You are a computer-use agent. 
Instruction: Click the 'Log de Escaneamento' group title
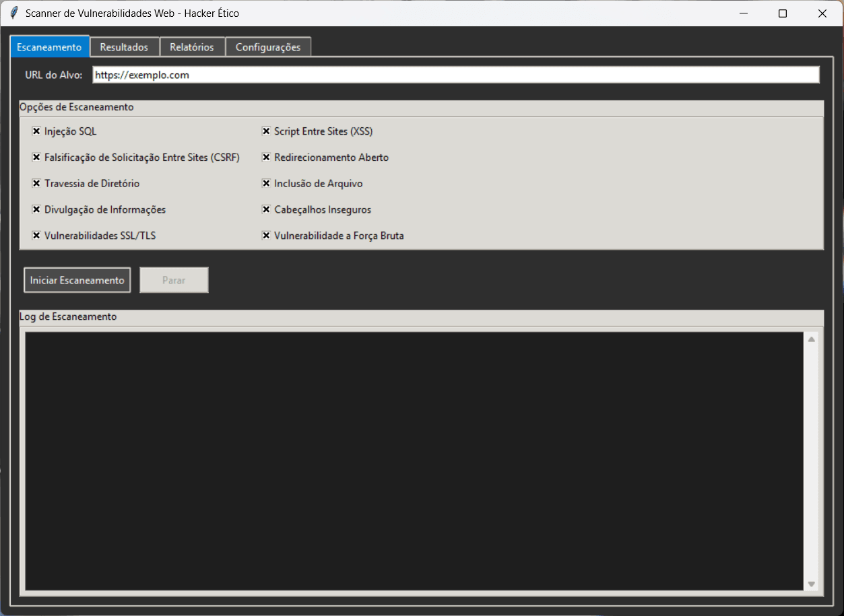click(68, 316)
